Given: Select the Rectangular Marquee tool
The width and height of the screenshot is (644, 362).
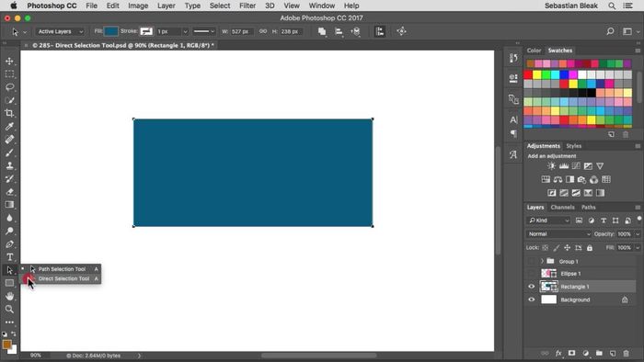Looking at the screenshot, I should pyautogui.click(x=9, y=74).
